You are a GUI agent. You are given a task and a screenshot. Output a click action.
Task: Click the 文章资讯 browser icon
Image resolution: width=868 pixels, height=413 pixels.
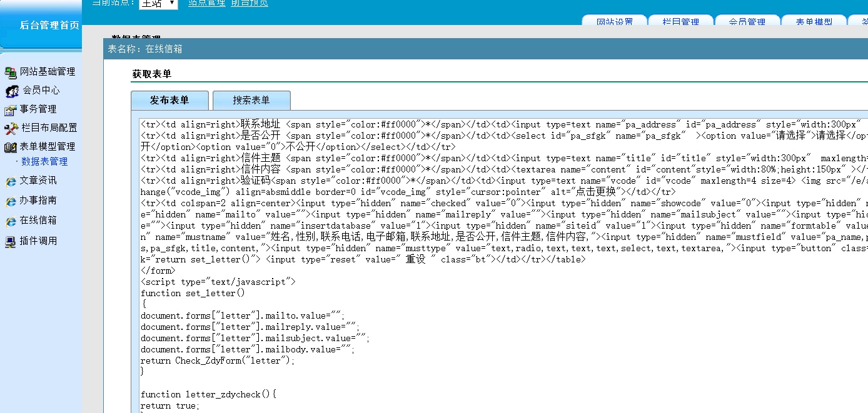pyautogui.click(x=10, y=181)
